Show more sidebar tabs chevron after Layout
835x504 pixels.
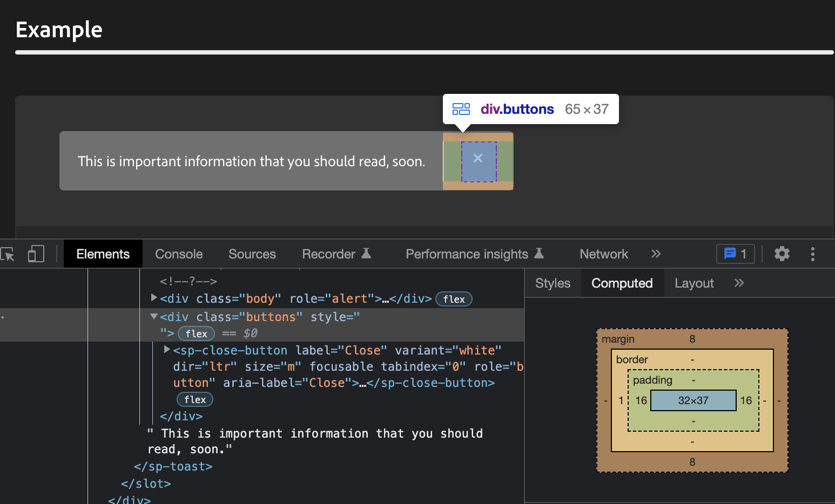(739, 283)
